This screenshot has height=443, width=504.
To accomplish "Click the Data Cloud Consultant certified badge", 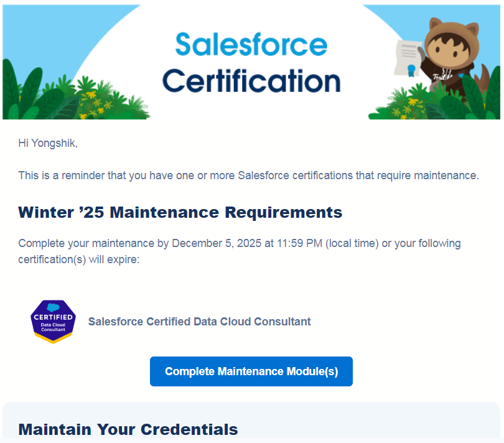I will (x=53, y=322).
